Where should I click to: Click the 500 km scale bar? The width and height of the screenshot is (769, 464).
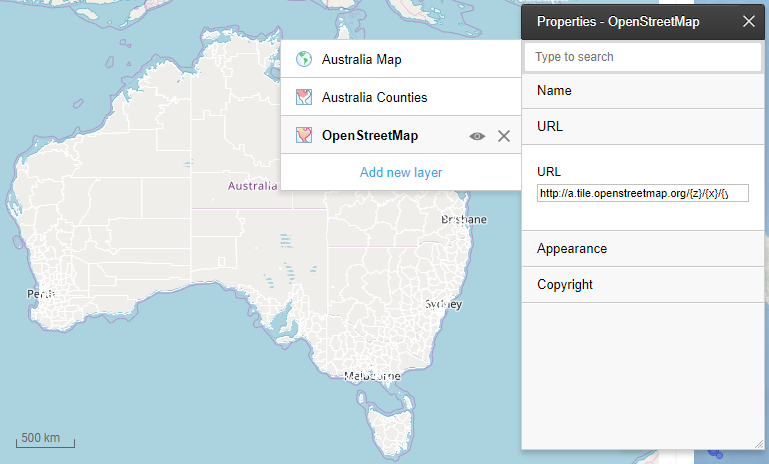point(46,439)
